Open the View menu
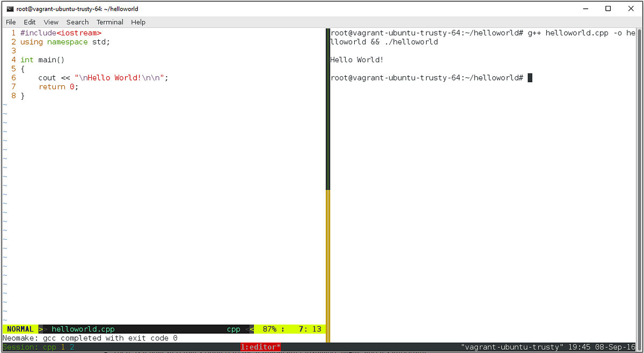The height and width of the screenshot is (353, 644). pos(50,22)
